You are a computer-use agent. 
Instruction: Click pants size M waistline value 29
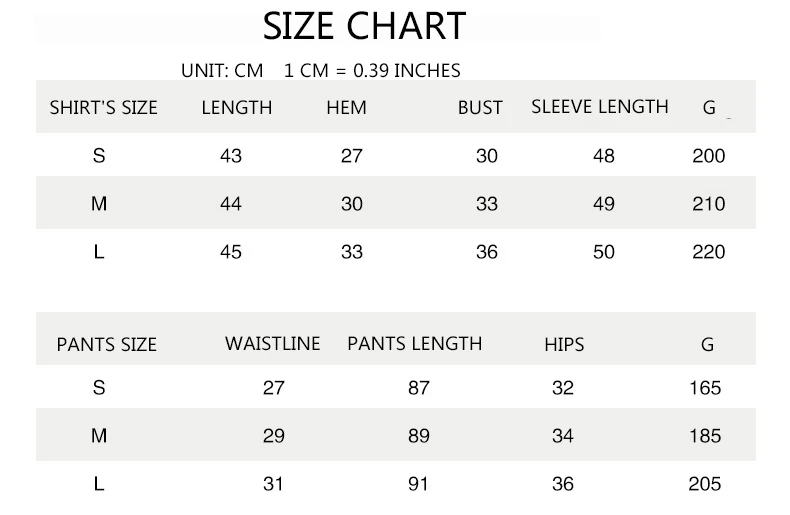pyautogui.click(x=274, y=436)
